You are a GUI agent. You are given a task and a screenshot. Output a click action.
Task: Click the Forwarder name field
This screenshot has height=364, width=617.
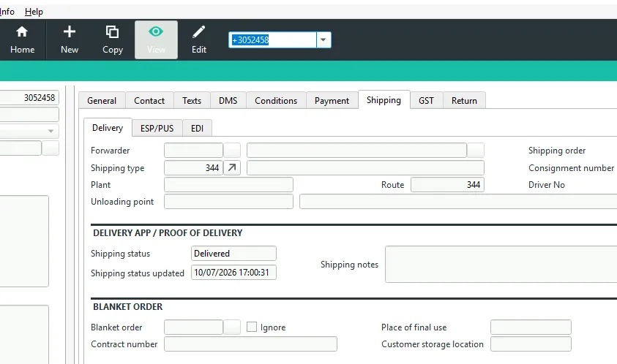(x=356, y=151)
